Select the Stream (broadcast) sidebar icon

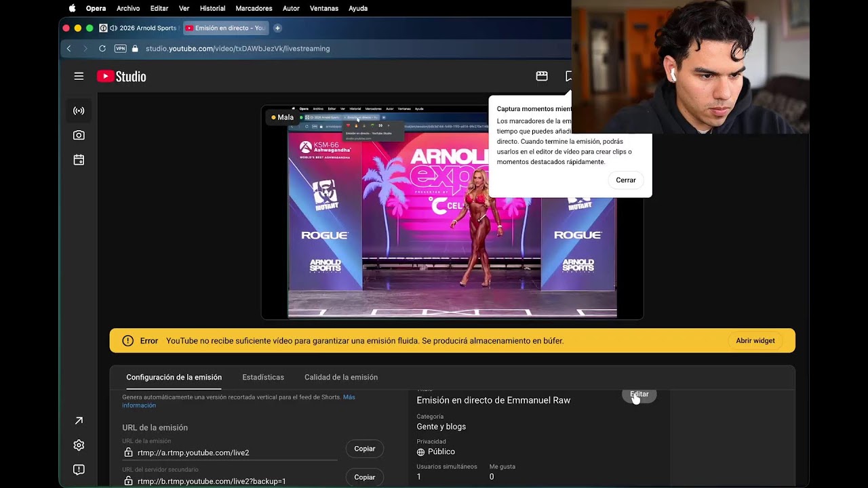click(79, 110)
